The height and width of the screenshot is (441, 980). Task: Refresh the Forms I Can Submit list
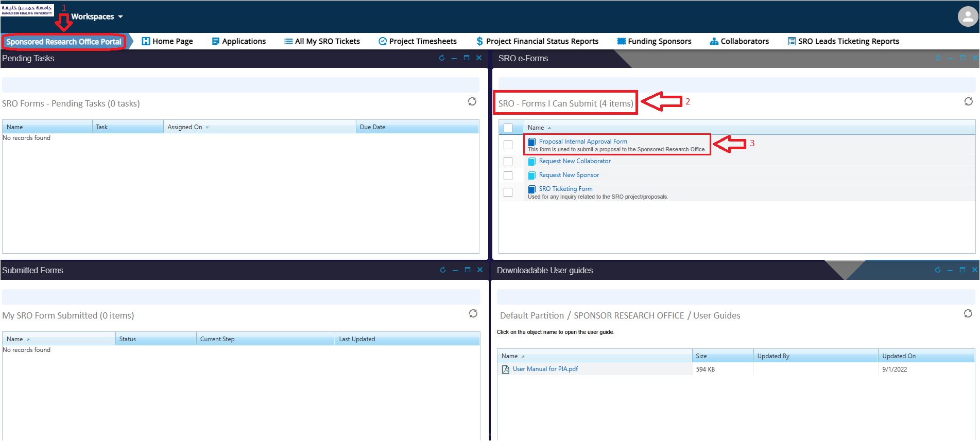[968, 102]
